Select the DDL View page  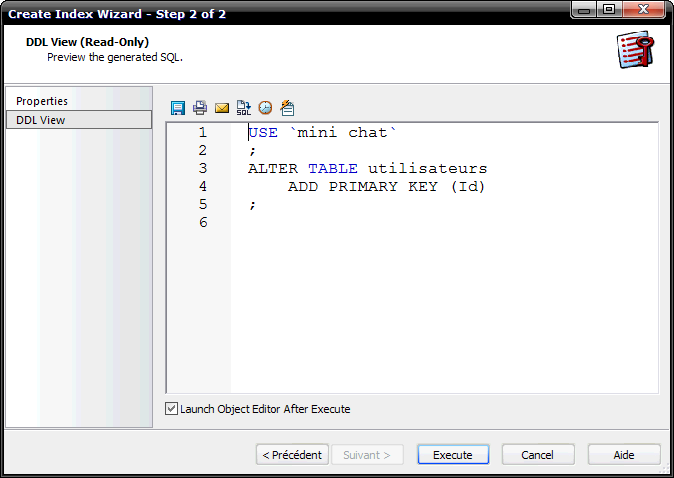pyautogui.click(x=41, y=120)
